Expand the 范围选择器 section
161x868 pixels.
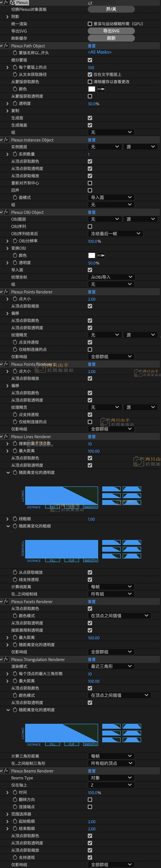point(7,814)
